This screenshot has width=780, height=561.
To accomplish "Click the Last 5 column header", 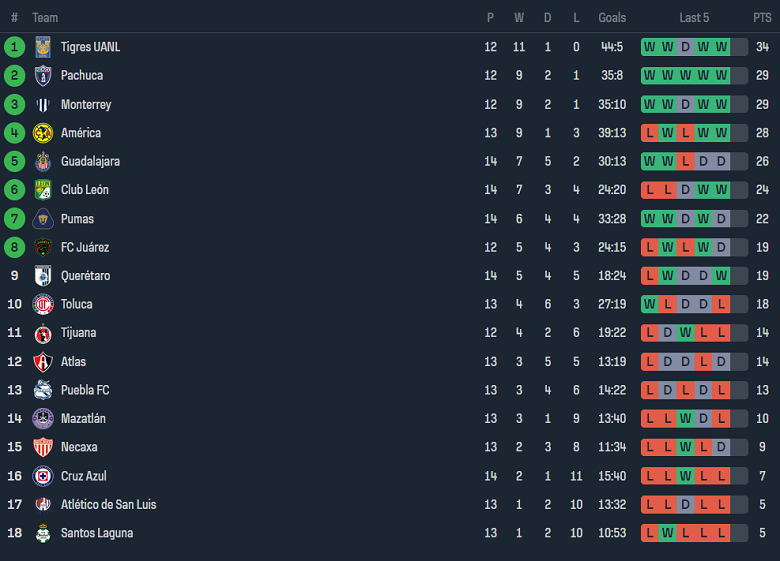I will click(694, 18).
